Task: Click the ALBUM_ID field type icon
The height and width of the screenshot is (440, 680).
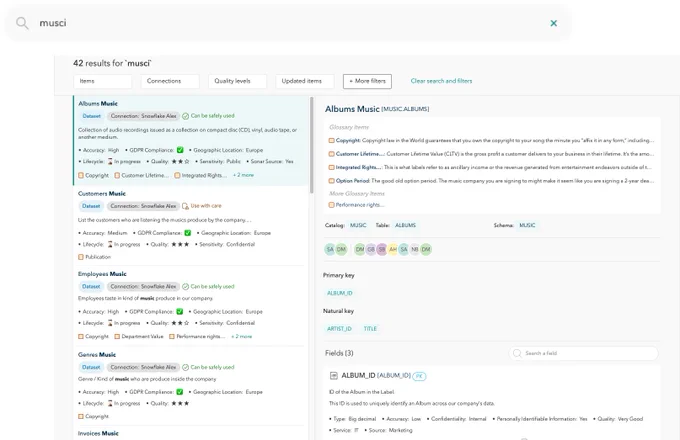Action: click(x=334, y=376)
